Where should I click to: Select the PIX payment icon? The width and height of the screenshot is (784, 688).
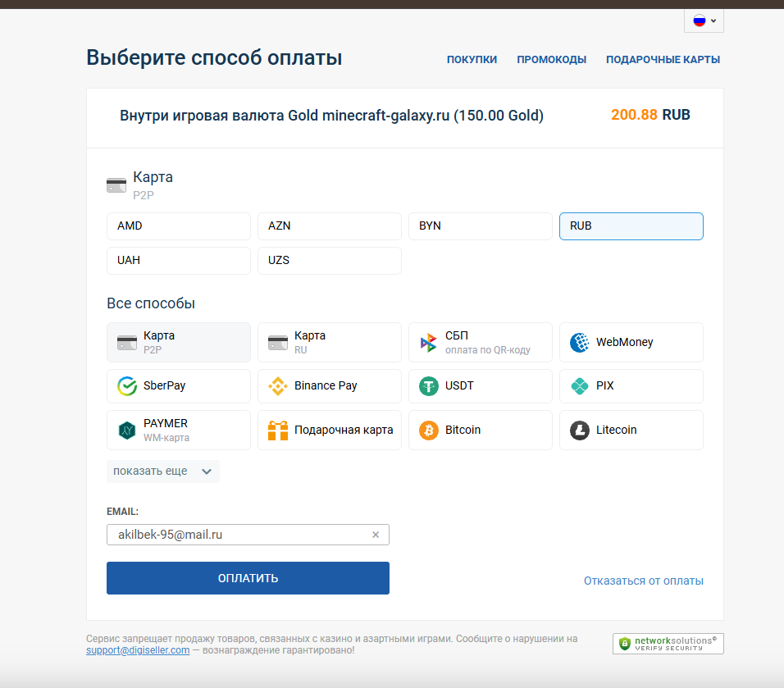click(x=580, y=386)
